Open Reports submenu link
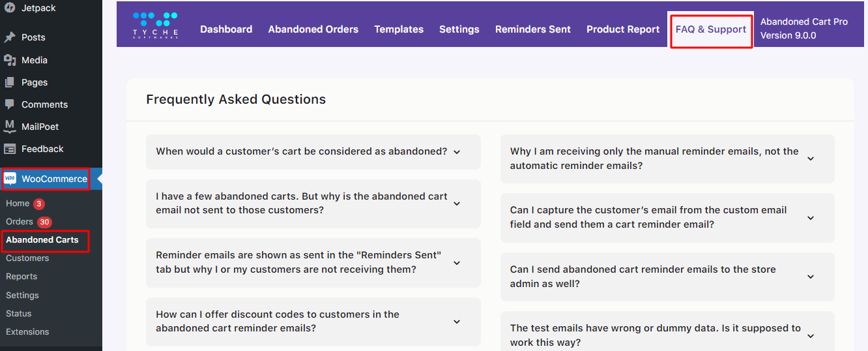The image size is (868, 351). 22,277
